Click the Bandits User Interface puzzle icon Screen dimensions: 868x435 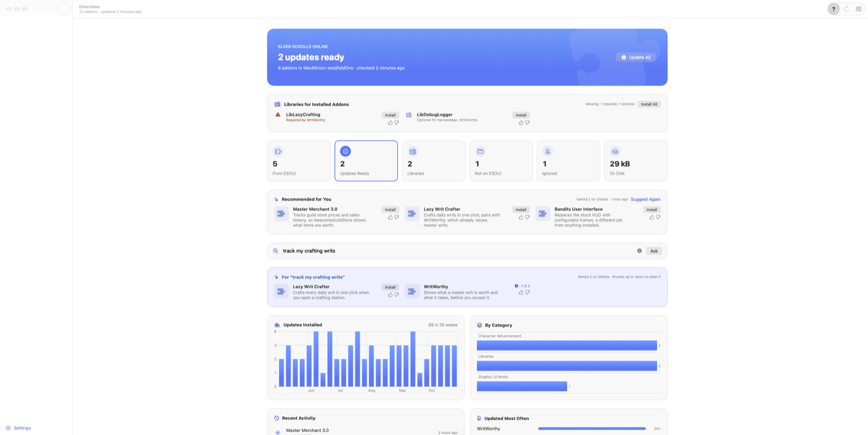(542, 214)
